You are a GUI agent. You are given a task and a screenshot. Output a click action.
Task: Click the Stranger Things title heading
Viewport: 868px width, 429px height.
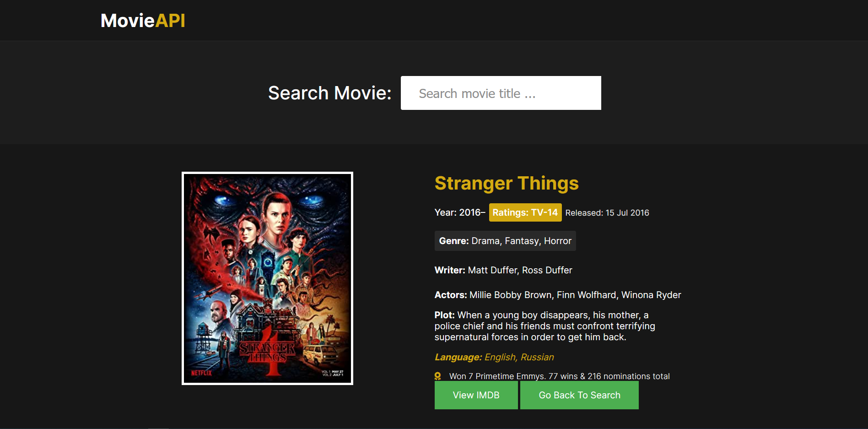506,183
